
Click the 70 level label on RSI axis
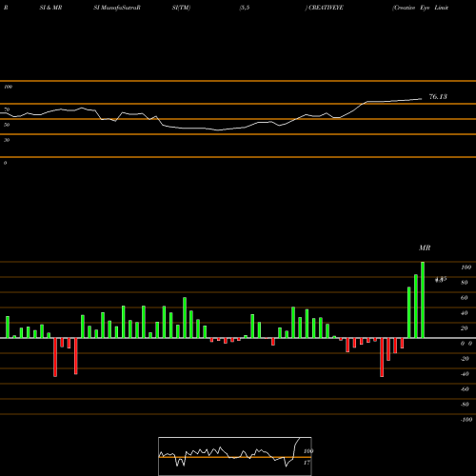pyautogui.click(x=7, y=109)
